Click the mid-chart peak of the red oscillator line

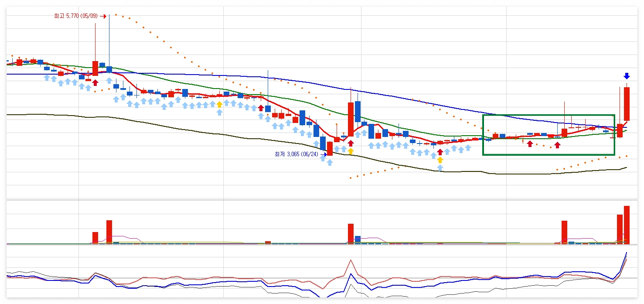pyautogui.click(x=350, y=260)
